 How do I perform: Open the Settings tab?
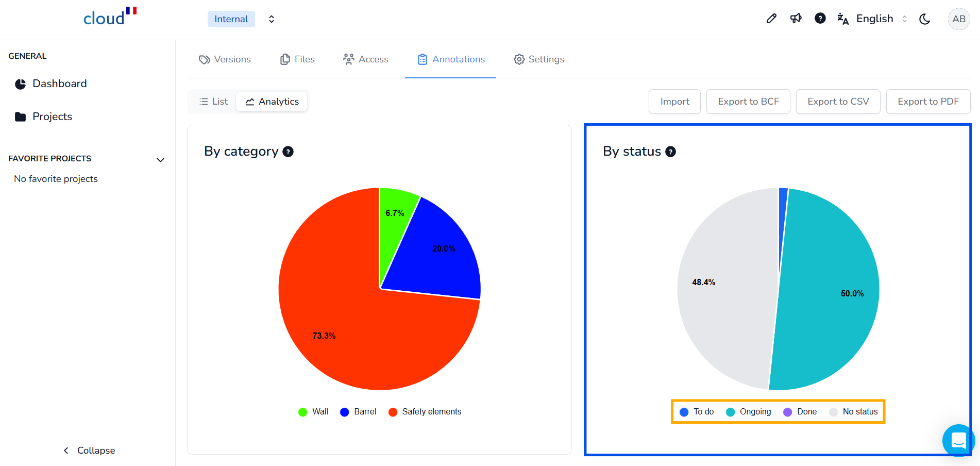539,59
